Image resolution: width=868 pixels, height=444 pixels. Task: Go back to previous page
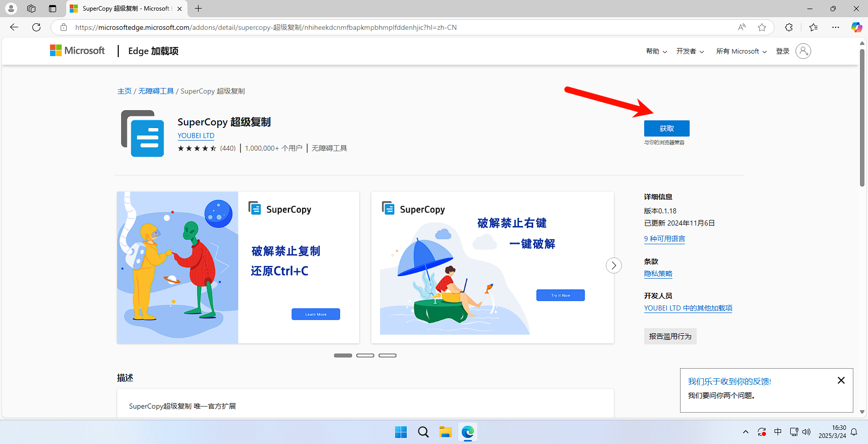pyautogui.click(x=14, y=27)
